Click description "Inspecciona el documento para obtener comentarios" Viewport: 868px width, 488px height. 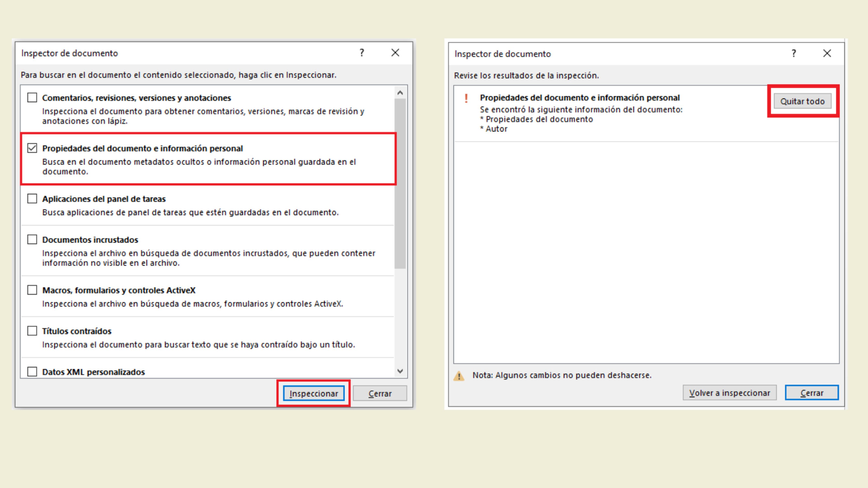click(203, 116)
